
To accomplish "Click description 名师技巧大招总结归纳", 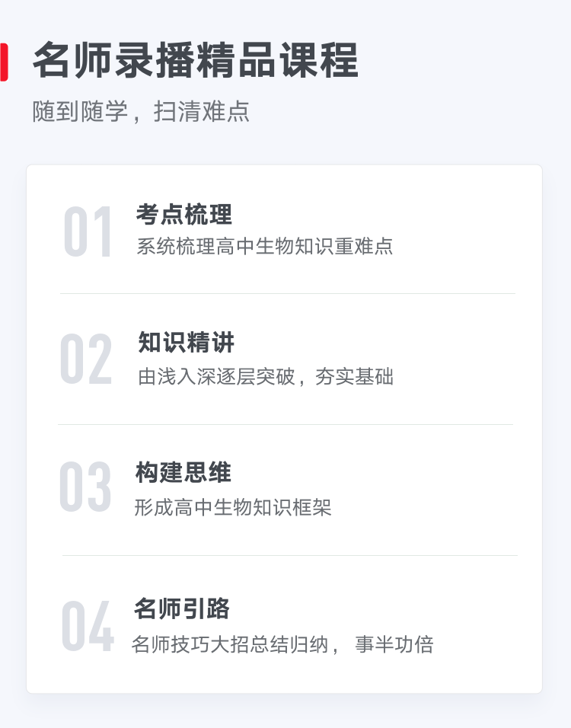I will pos(230,644).
